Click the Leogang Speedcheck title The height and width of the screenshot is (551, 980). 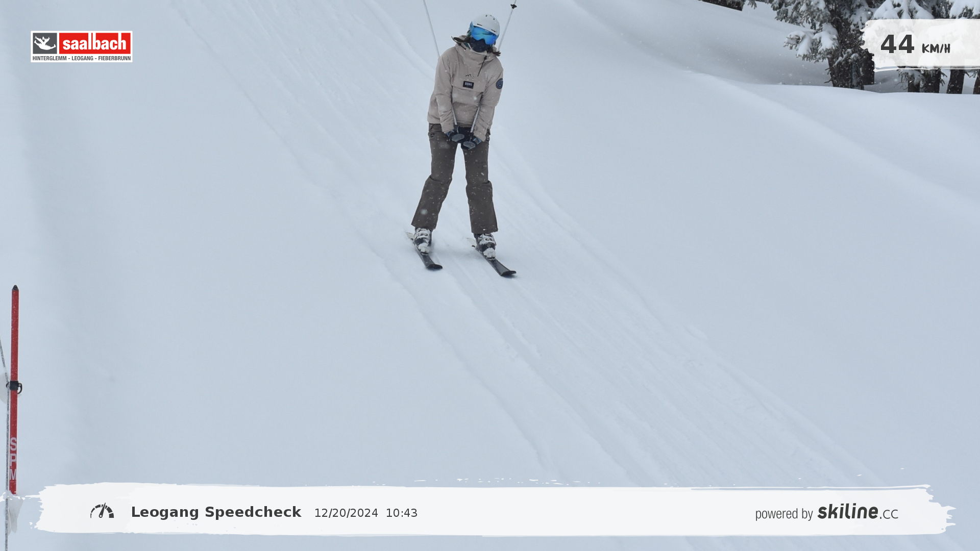coord(216,512)
